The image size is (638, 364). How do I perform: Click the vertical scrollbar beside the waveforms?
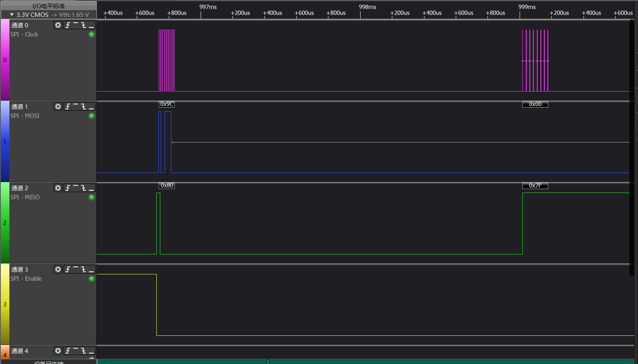[631, 148]
